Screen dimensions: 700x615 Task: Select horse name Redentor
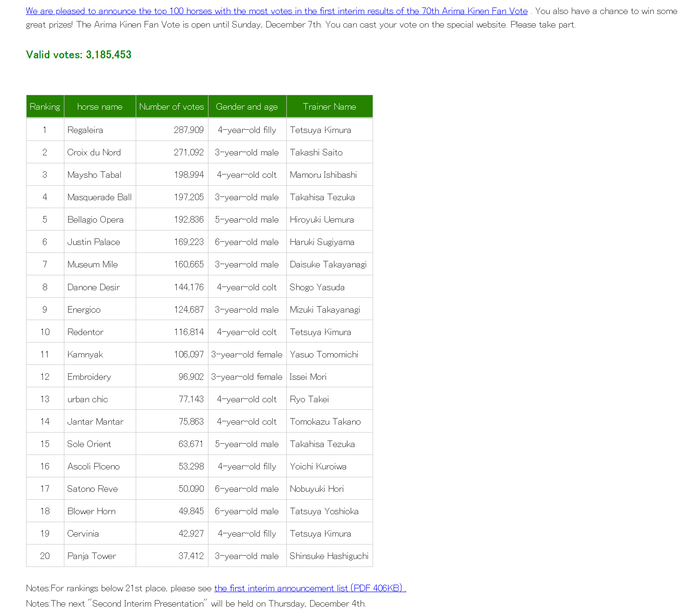point(85,332)
